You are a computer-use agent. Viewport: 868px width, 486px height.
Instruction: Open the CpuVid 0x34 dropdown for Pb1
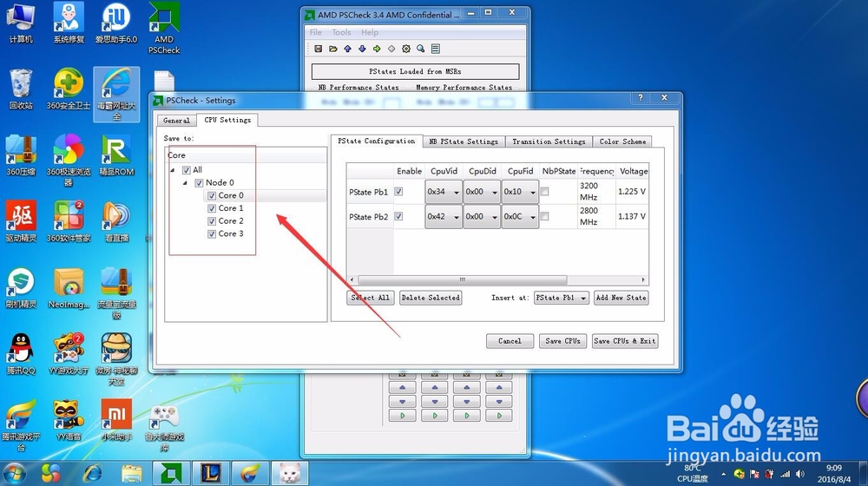[444, 192]
